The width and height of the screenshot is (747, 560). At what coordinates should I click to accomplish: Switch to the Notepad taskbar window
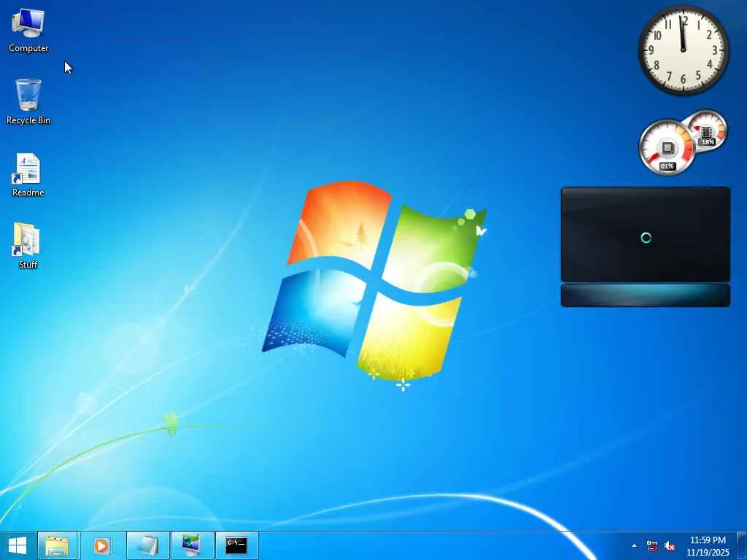[147, 545]
